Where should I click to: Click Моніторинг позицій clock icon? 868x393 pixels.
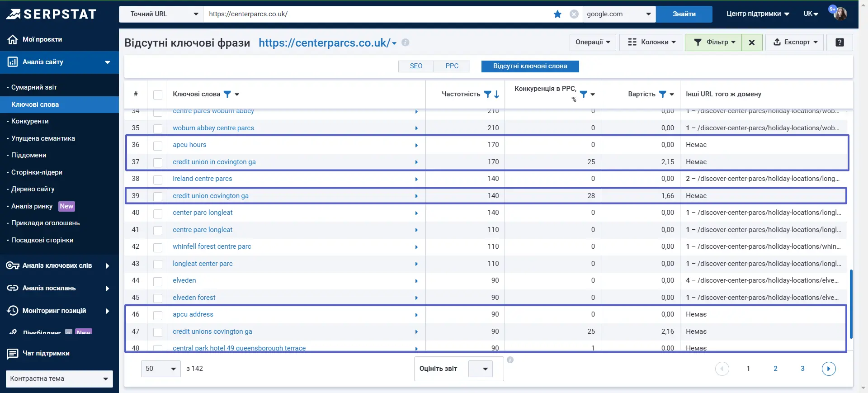[13, 311]
